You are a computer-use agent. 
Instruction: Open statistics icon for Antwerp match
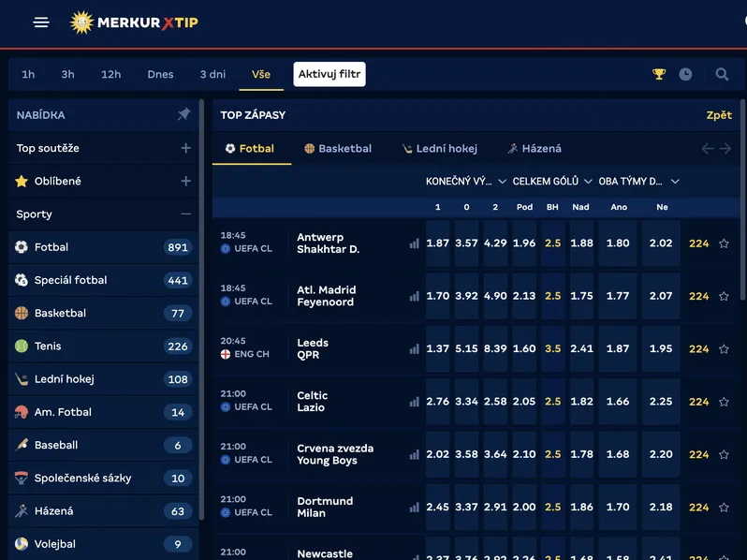click(x=414, y=243)
